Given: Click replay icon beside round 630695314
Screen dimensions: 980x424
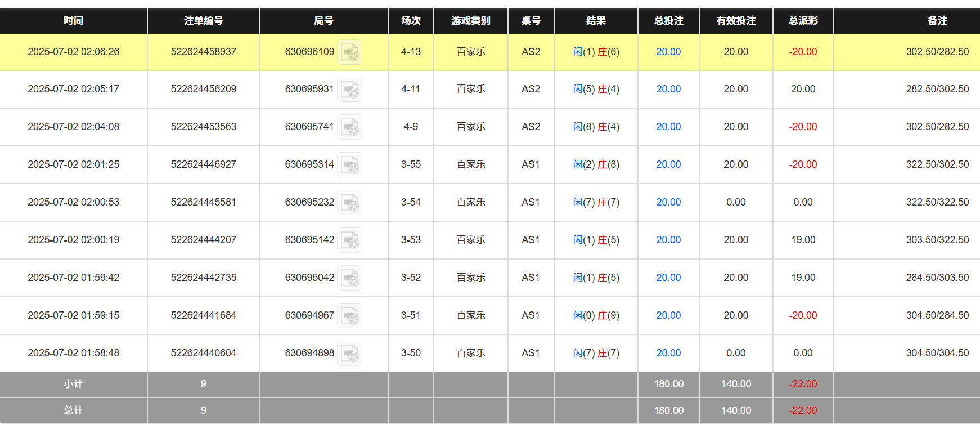Looking at the screenshot, I should [349, 165].
